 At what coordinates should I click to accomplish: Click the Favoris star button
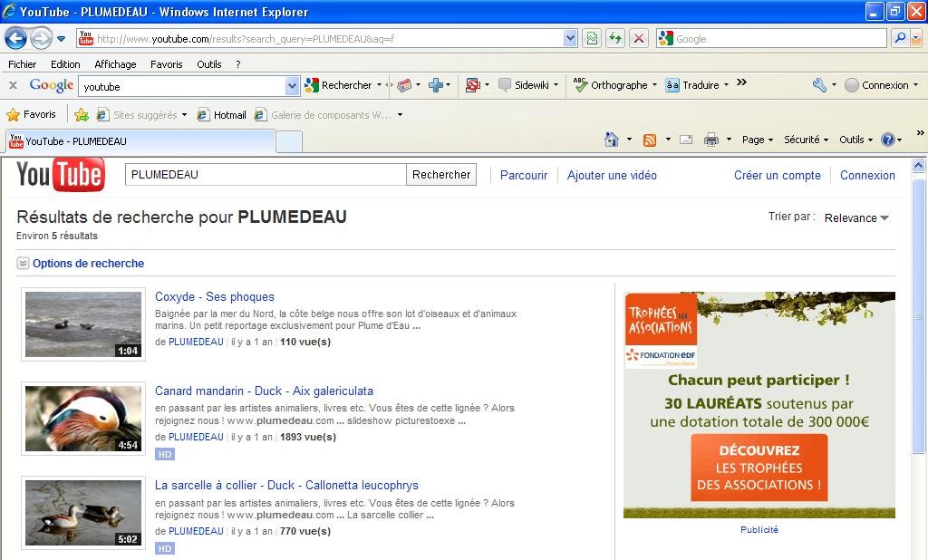point(31,114)
